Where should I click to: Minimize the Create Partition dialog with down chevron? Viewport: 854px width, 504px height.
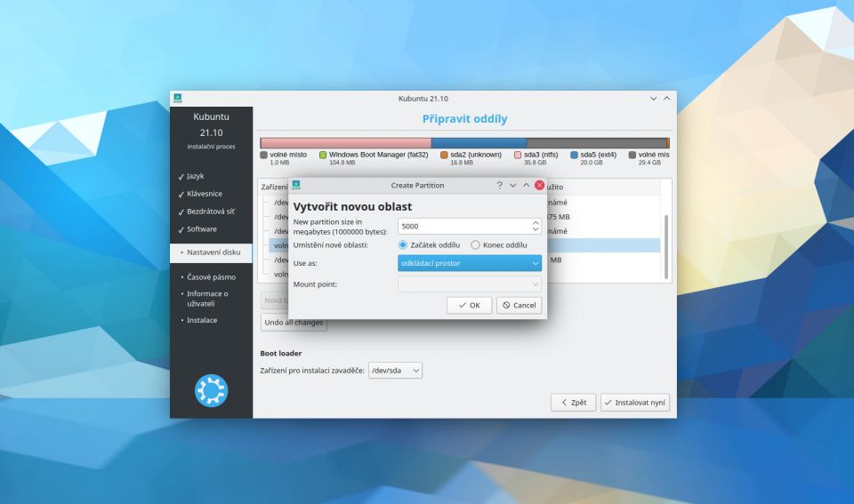(x=512, y=185)
